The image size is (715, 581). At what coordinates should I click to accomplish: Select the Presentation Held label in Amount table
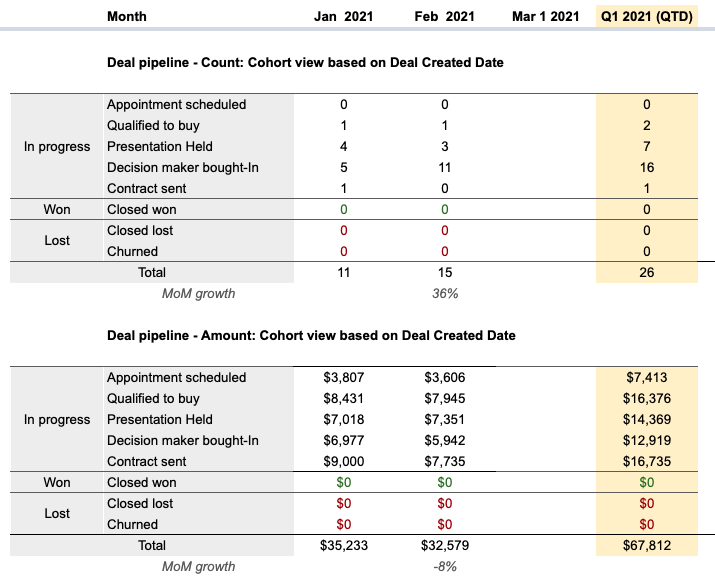[160, 420]
